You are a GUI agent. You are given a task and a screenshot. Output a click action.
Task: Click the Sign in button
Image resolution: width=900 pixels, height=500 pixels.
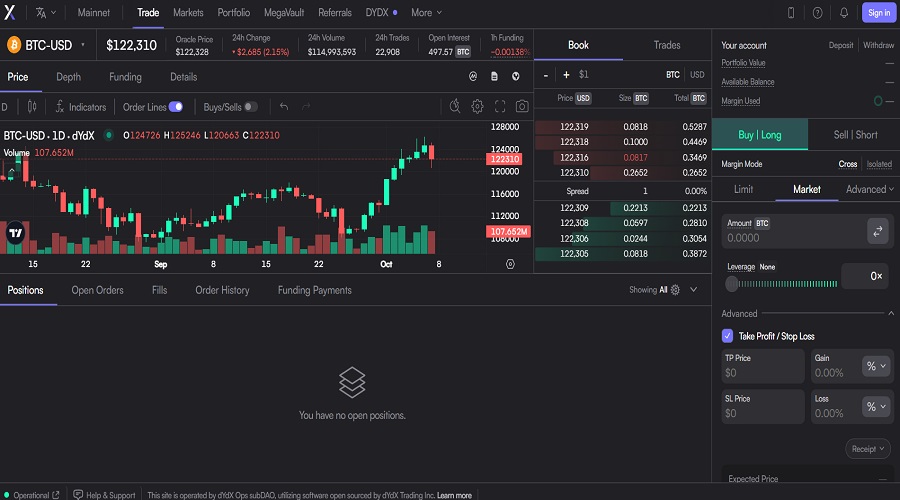(x=879, y=13)
